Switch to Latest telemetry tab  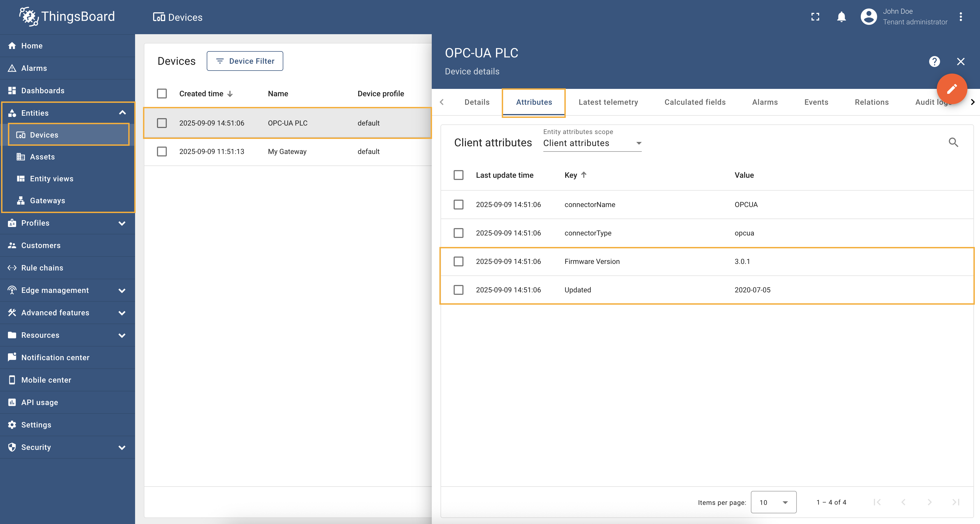click(608, 102)
